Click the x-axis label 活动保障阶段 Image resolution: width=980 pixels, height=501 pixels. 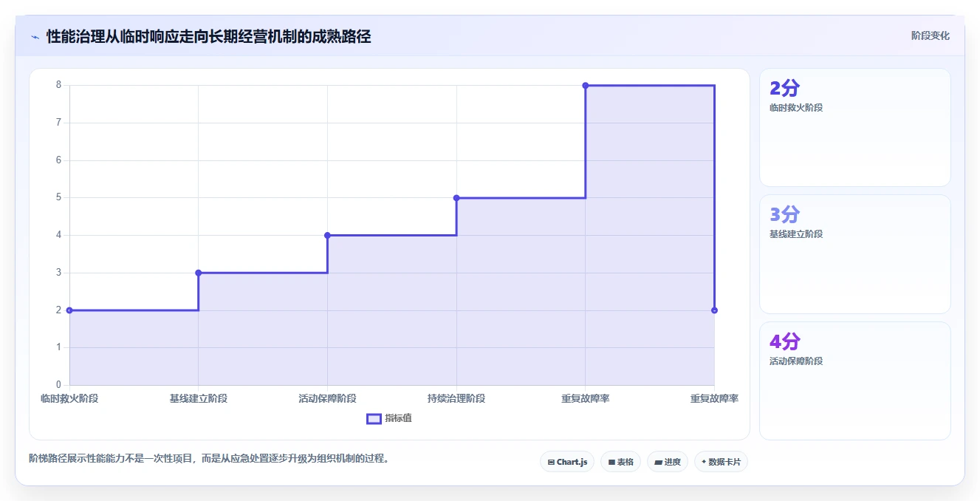(x=327, y=398)
